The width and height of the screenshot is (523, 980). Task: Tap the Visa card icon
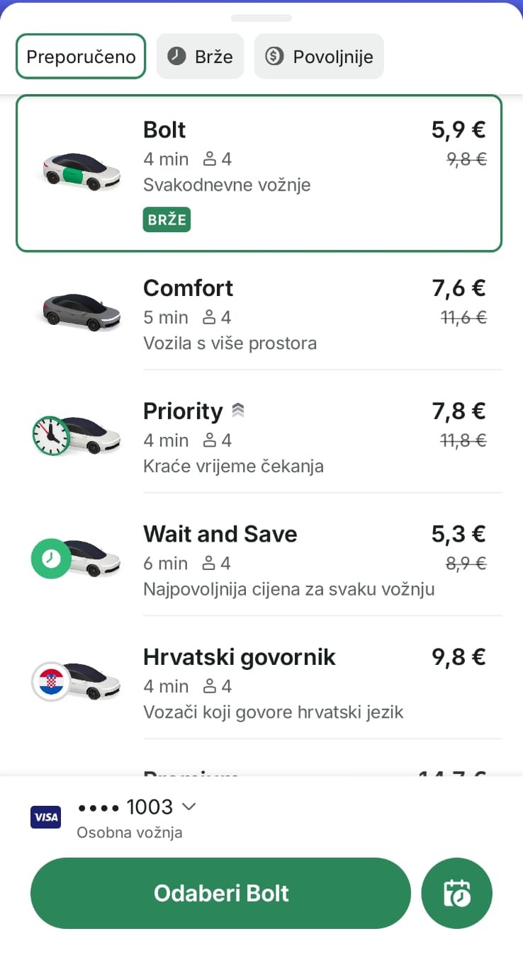(x=46, y=816)
